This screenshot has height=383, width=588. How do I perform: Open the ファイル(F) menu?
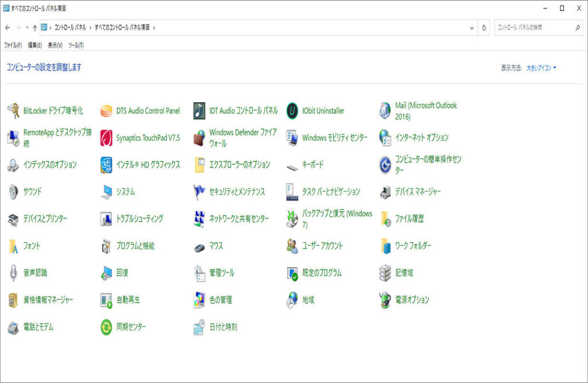pos(13,45)
